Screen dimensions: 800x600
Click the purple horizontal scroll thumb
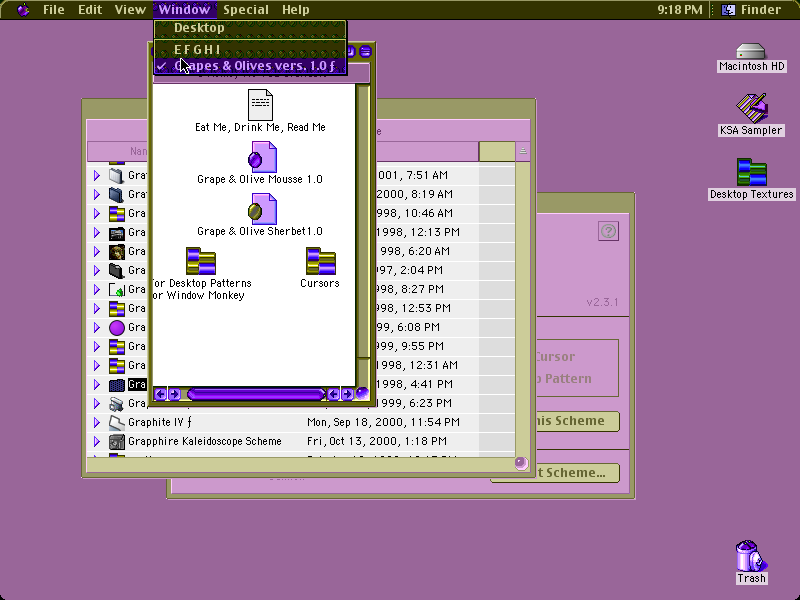(x=256, y=394)
